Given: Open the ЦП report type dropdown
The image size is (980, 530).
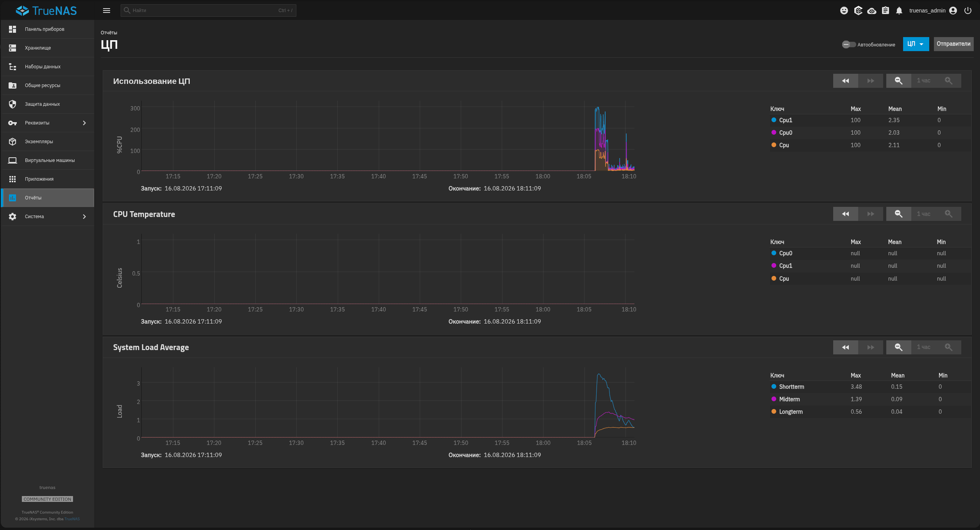Looking at the screenshot, I should pyautogui.click(x=916, y=44).
